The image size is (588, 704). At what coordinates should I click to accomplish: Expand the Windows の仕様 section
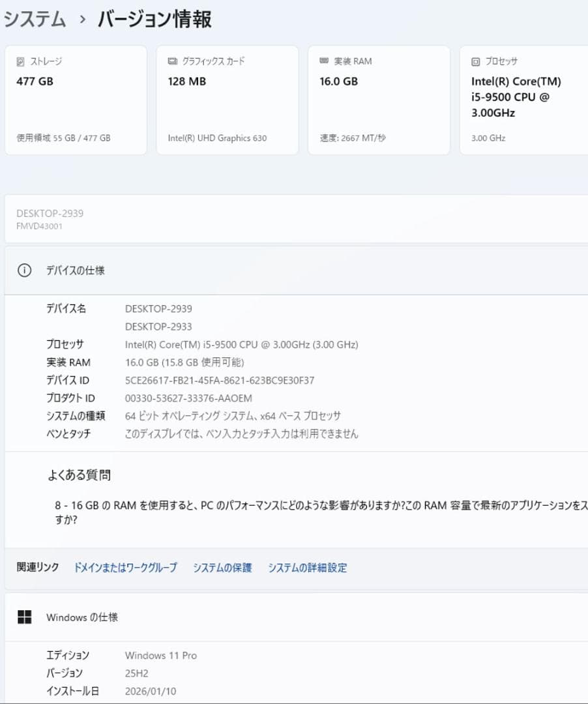click(x=83, y=617)
